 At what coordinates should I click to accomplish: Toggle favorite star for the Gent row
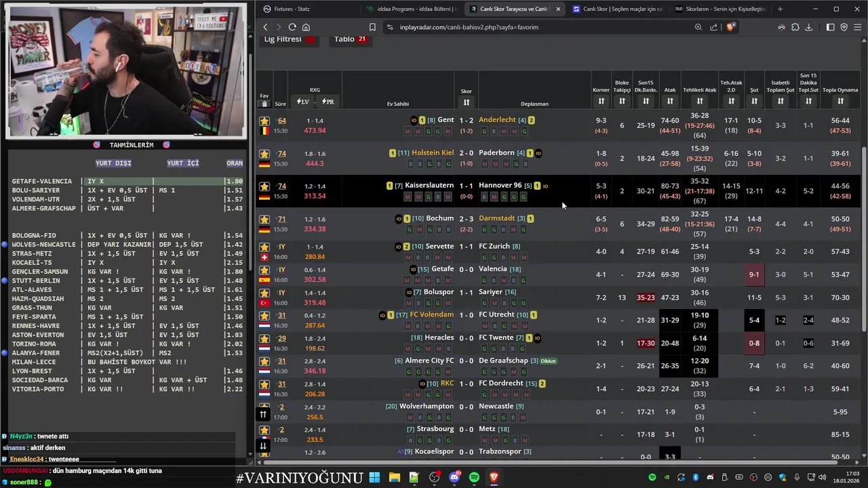[x=264, y=121]
